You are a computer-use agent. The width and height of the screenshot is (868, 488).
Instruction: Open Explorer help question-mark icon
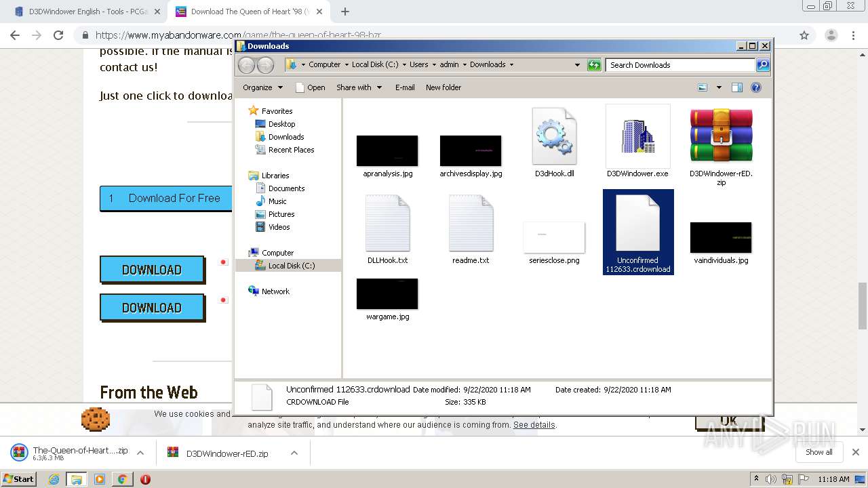(x=756, y=87)
